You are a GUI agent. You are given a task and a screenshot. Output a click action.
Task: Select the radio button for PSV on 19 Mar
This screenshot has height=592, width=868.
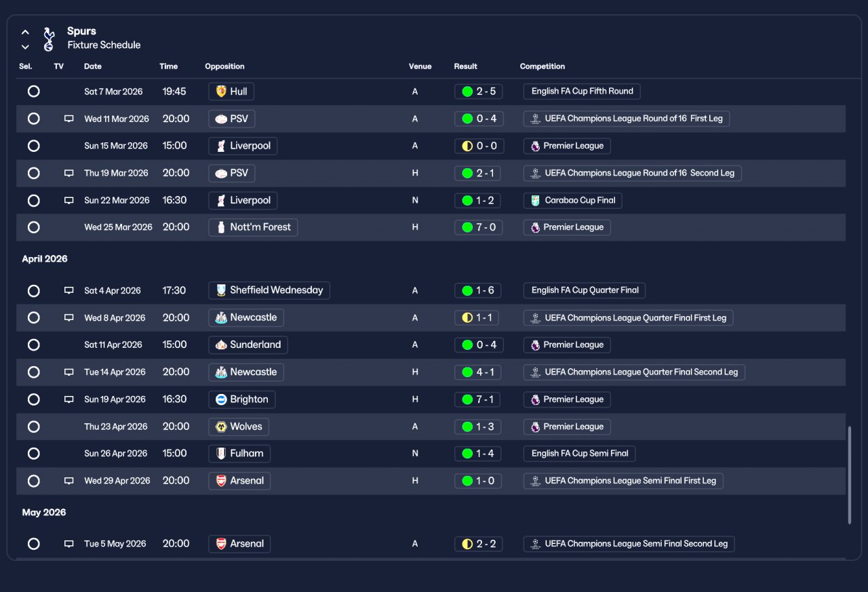34,173
